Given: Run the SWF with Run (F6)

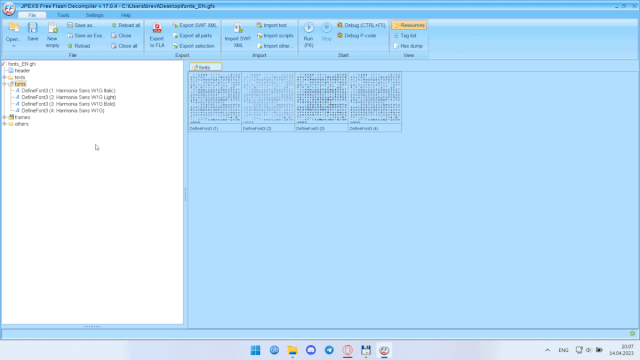Looking at the screenshot, I should coord(309,36).
